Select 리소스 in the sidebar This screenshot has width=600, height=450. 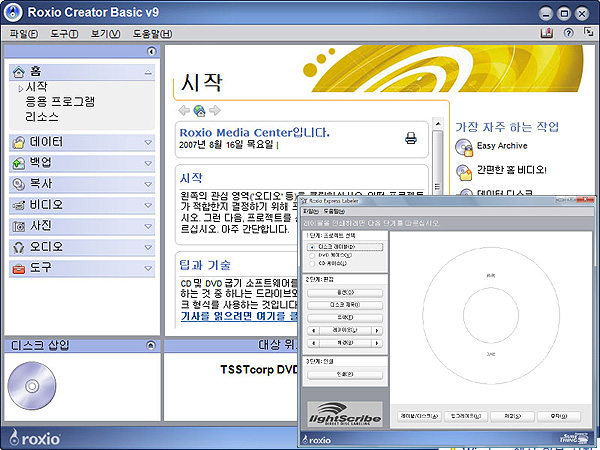[42, 117]
